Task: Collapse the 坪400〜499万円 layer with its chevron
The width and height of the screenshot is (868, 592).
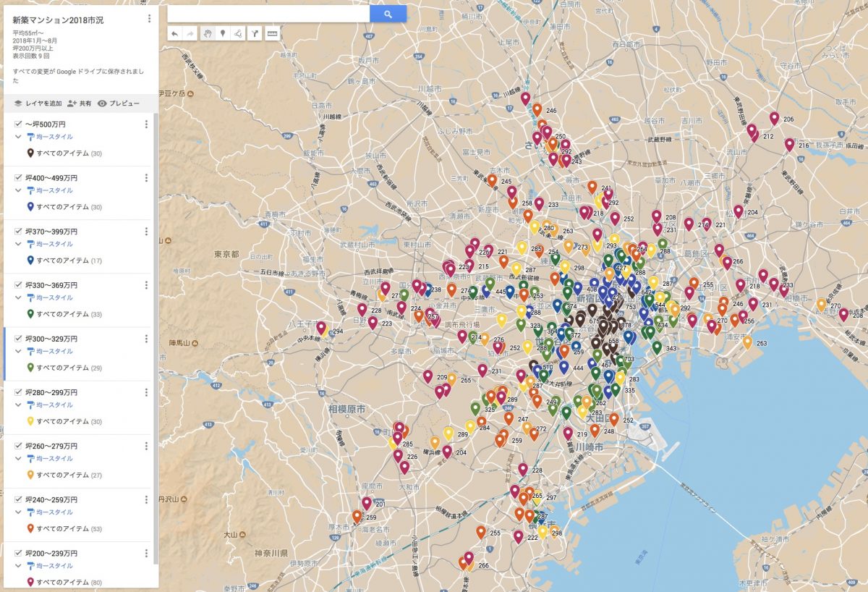Action: 18,190
